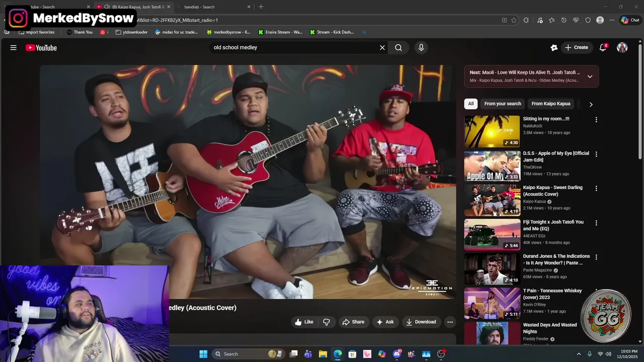Open YouTube notifications bell
The image size is (644, 362).
click(603, 48)
